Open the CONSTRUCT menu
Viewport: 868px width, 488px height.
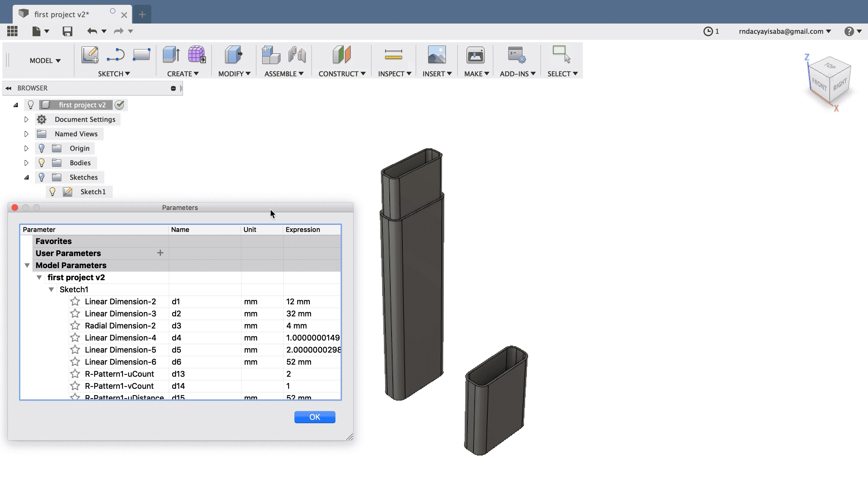click(x=342, y=74)
